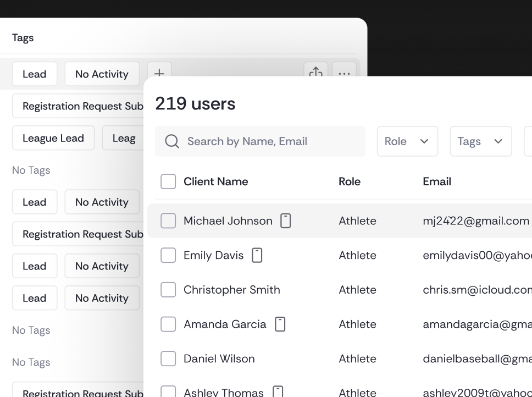Toggle the select-all checkbox beside Client Name
This screenshot has height=397, width=532.
[168, 181]
